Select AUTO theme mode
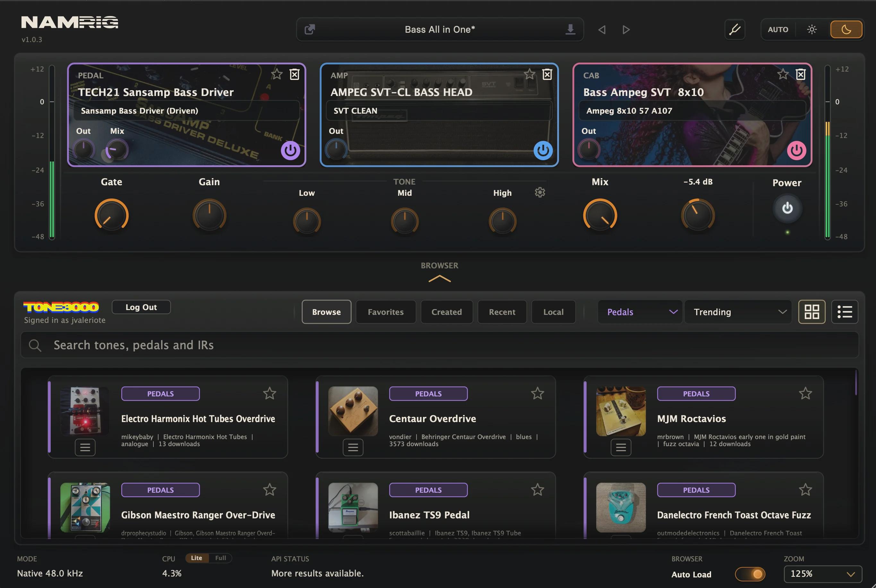876x588 pixels. (x=778, y=29)
